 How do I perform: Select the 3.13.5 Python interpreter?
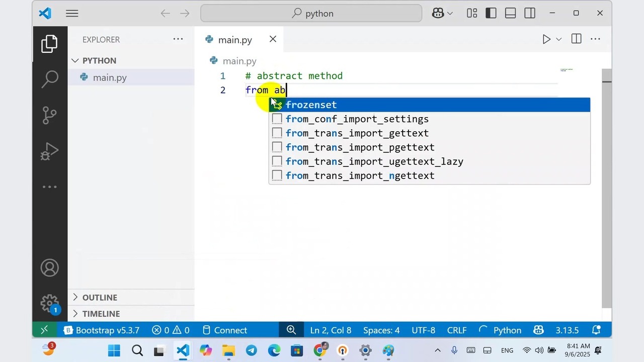click(567, 330)
